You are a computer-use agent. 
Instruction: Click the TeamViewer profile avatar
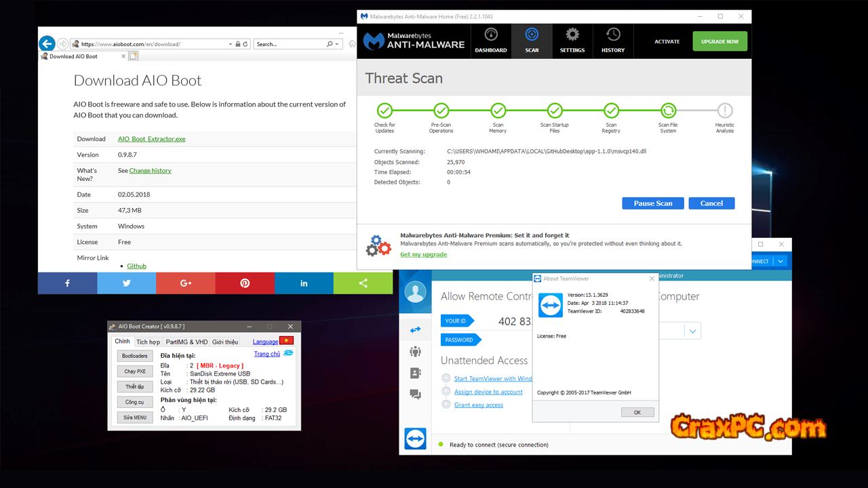pyautogui.click(x=415, y=293)
